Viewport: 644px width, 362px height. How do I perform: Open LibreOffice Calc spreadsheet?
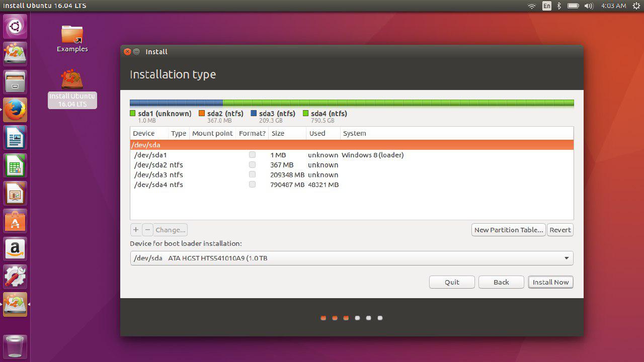click(x=15, y=165)
